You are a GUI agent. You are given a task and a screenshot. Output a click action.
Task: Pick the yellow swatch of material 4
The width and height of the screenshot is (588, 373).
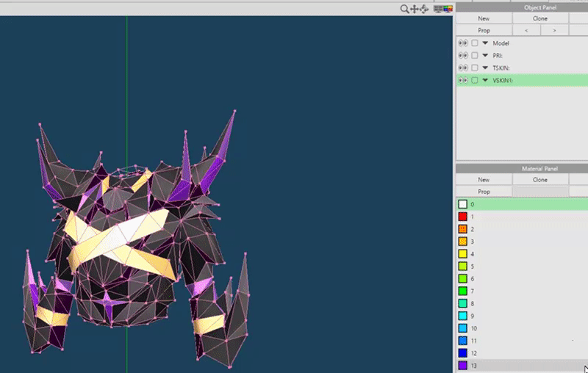tap(463, 254)
